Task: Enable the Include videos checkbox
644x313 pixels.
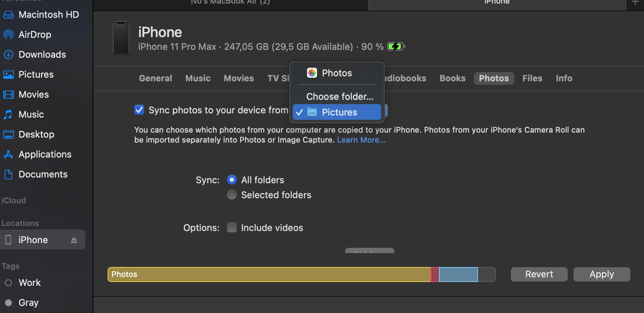Action: (232, 227)
